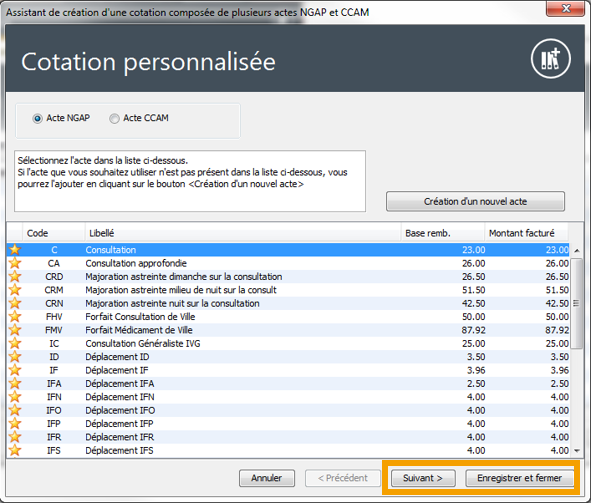This screenshot has height=503, width=591.
Task: Click the star icon on the IC row
Action: tap(15, 343)
